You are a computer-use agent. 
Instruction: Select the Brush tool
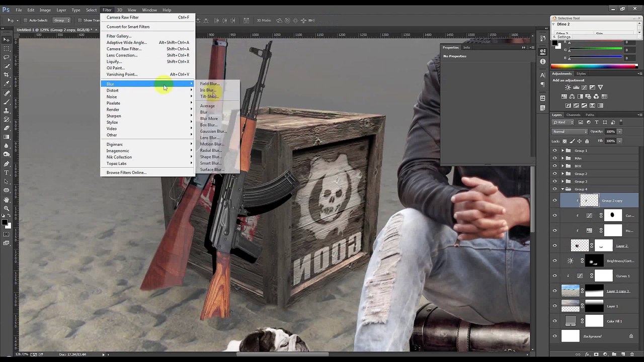click(x=6, y=102)
